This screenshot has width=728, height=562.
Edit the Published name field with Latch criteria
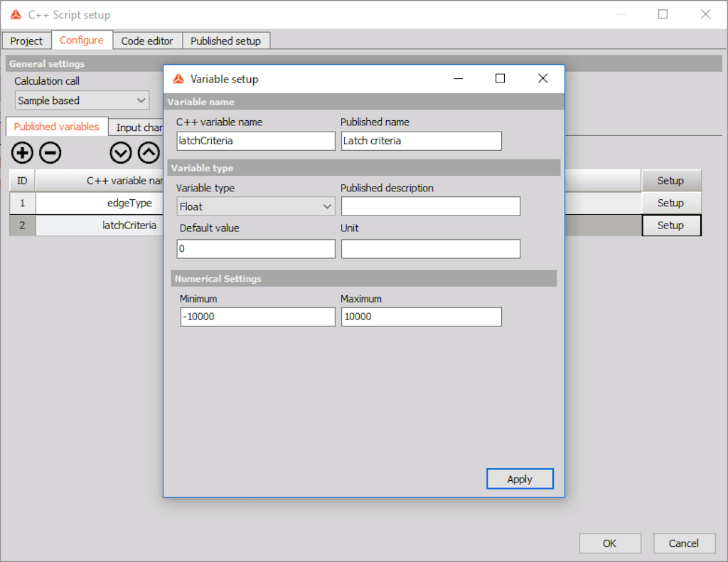pos(421,141)
